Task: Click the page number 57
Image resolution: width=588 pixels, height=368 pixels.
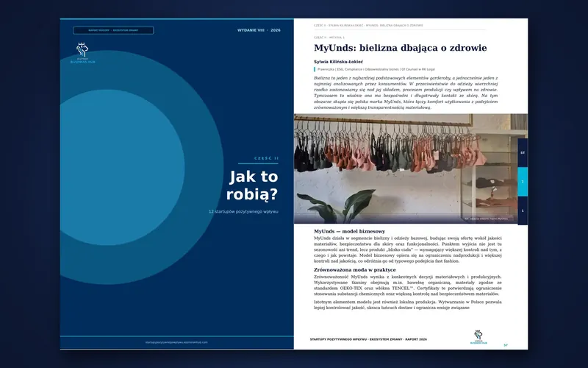Action: point(506,345)
